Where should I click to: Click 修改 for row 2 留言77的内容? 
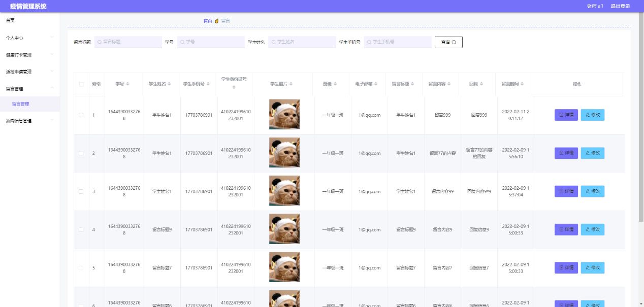pyautogui.click(x=593, y=153)
